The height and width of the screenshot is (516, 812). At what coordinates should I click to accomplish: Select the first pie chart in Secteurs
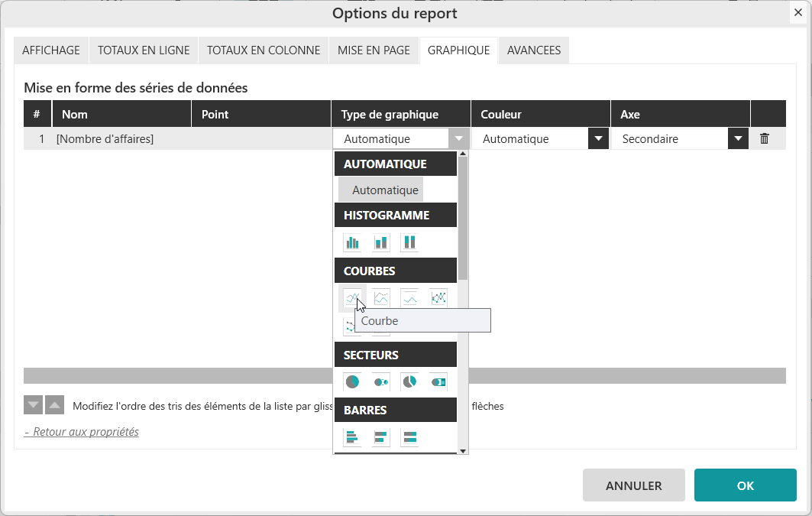[352, 381]
